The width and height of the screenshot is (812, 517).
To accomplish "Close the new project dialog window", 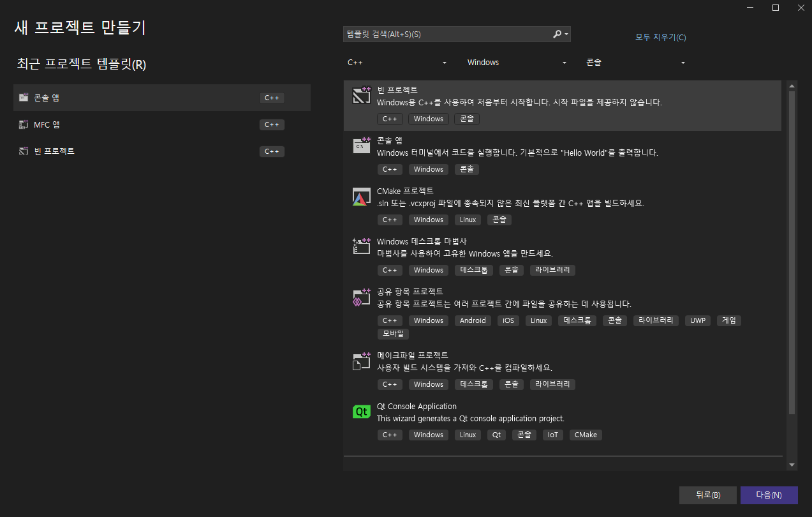I will (x=801, y=8).
